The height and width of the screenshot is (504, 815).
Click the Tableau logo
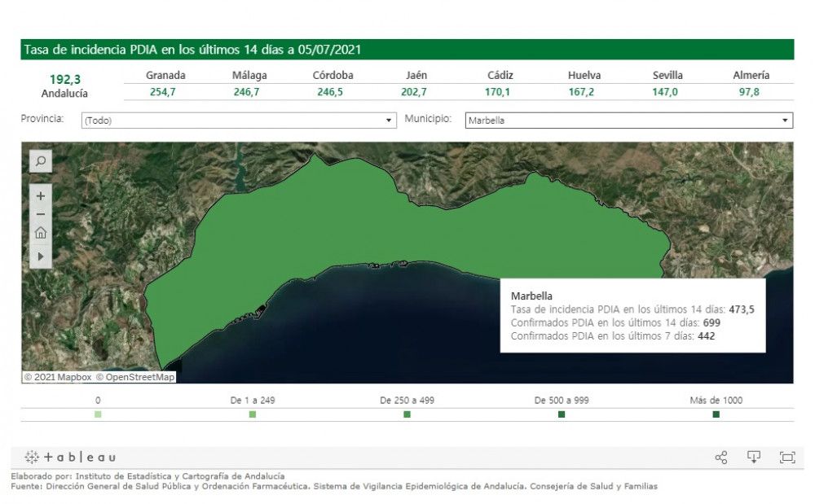[69, 458]
